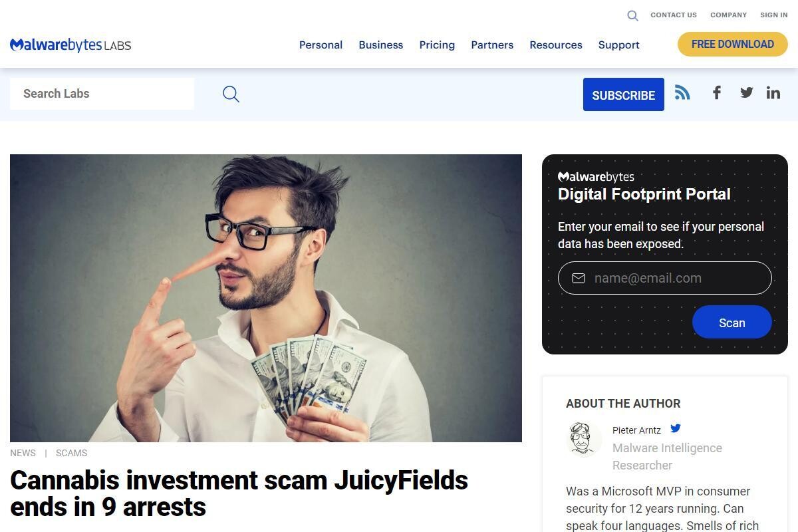Image resolution: width=798 pixels, height=532 pixels.
Task: Focus the Search Labs field
Action: [102, 94]
